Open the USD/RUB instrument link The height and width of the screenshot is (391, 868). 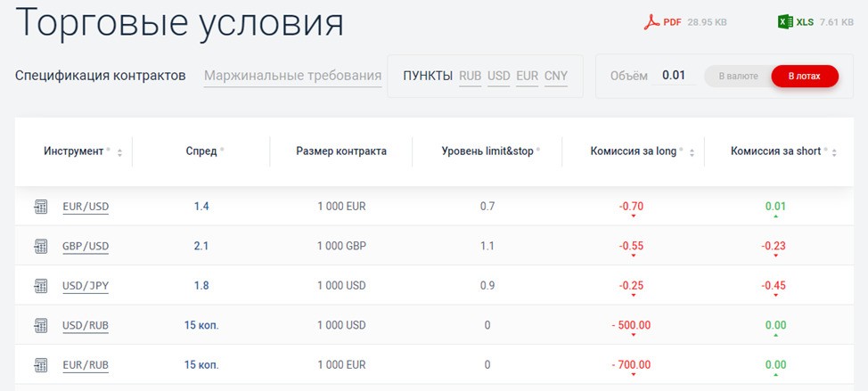coord(86,325)
